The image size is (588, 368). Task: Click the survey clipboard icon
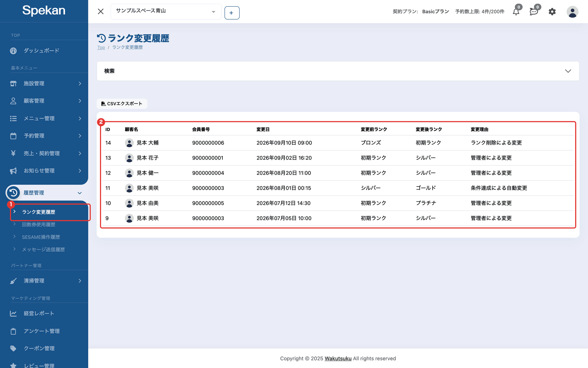[13, 331]
